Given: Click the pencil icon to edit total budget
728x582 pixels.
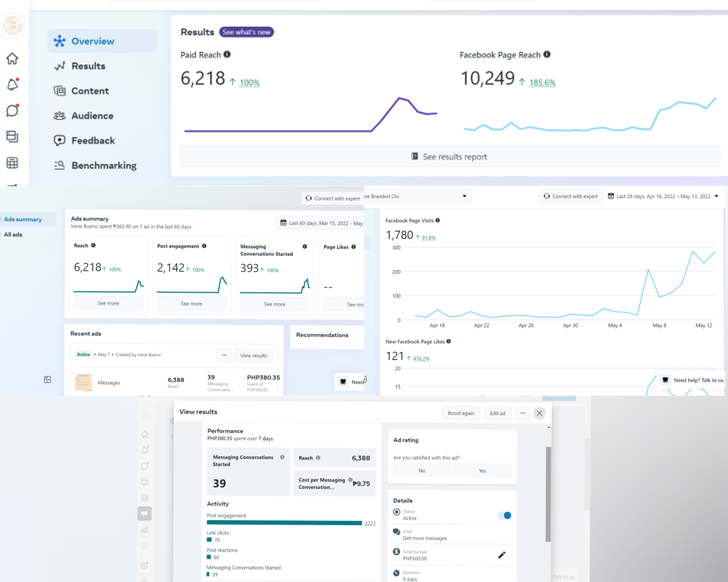Looking at the screenshot, I should (x=501, y=555).
